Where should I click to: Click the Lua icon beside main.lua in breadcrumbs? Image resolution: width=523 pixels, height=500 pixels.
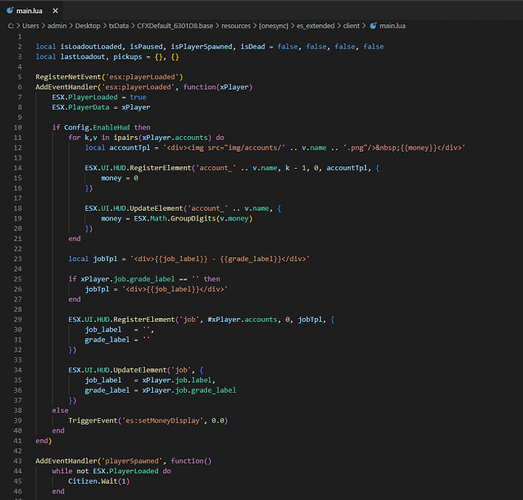pyautogui.click(x=373, y=26)
